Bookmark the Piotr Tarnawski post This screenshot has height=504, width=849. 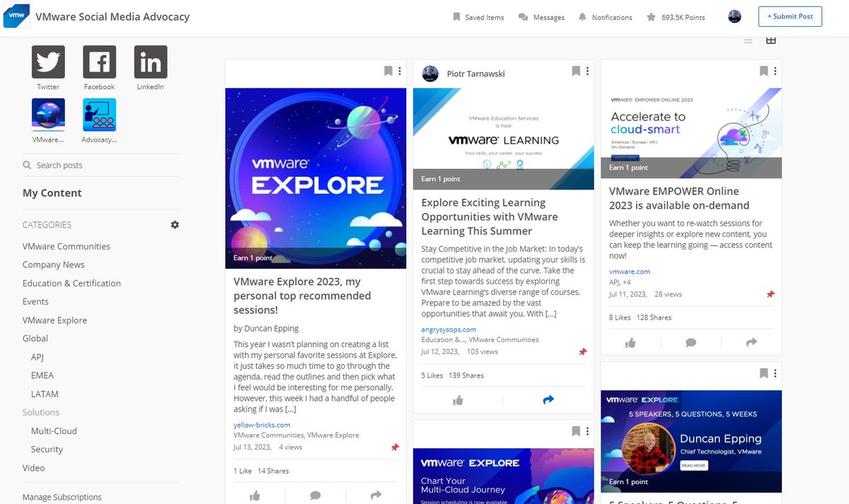(576, 71)
